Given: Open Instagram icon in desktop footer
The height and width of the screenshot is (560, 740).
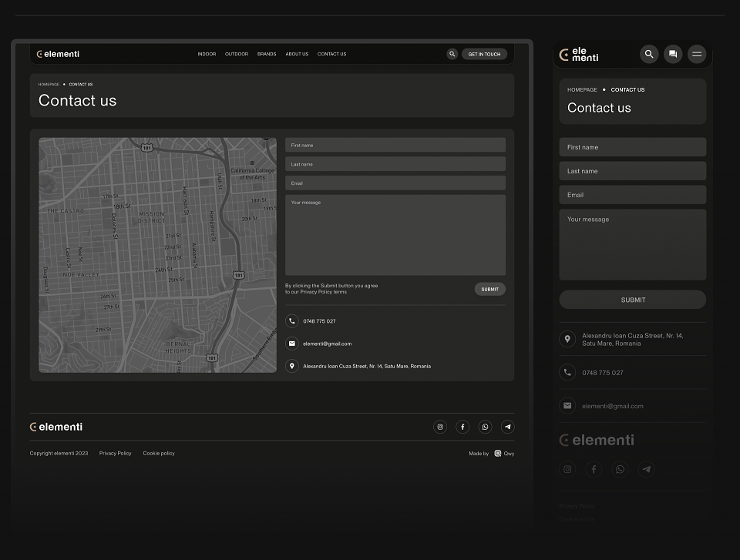Looking at the screenshot, I should click(x=440, y=427).
